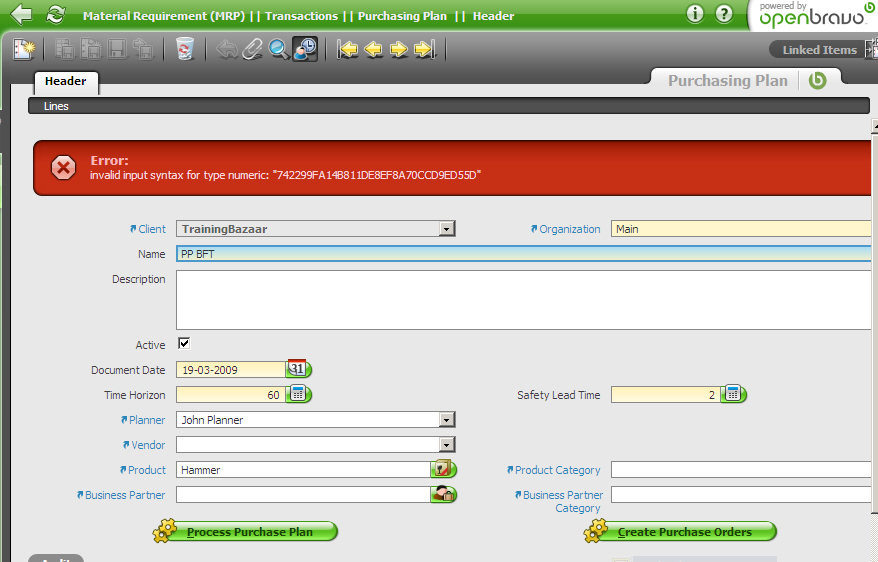Screen dimensions: 878x562
Task: Expand the Planner dropdown
Action: click(x=446, y=420)
